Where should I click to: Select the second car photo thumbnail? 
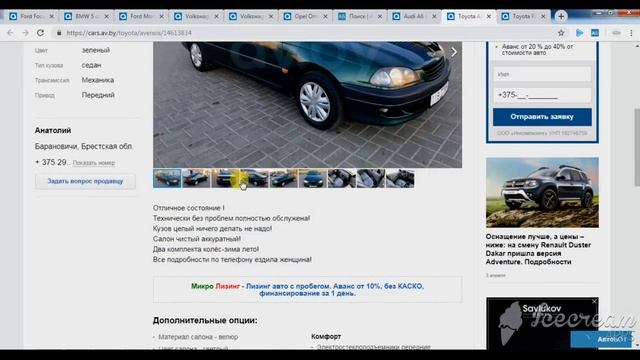click(196, 179)
